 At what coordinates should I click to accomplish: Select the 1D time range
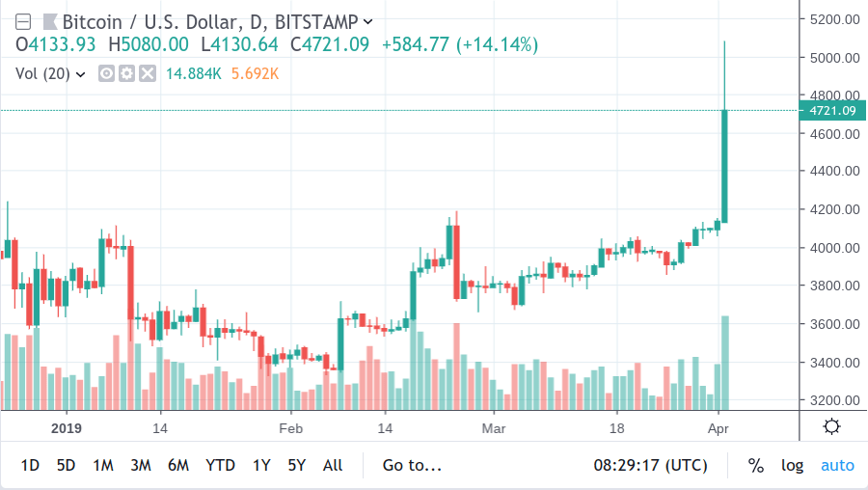pos(30,465)
